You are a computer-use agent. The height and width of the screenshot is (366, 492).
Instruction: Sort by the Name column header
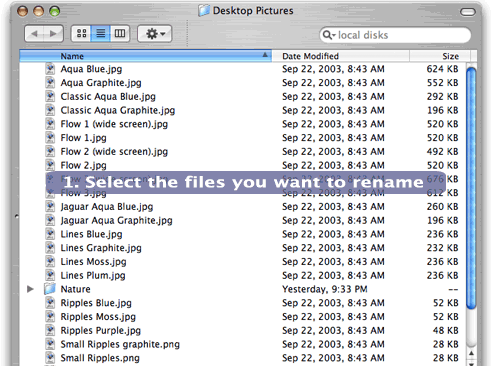(146, 56)
